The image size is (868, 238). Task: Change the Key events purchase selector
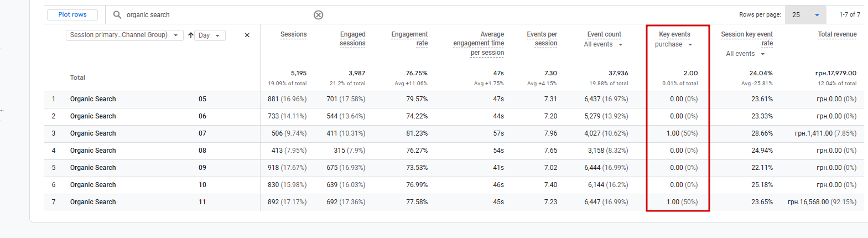(x=673, y=45)
